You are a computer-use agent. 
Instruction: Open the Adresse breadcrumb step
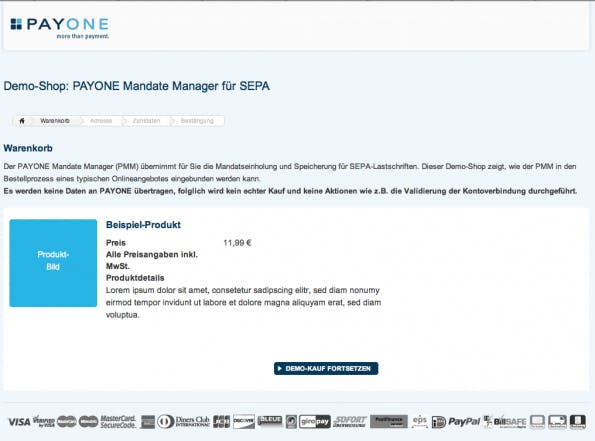point(101,121)
